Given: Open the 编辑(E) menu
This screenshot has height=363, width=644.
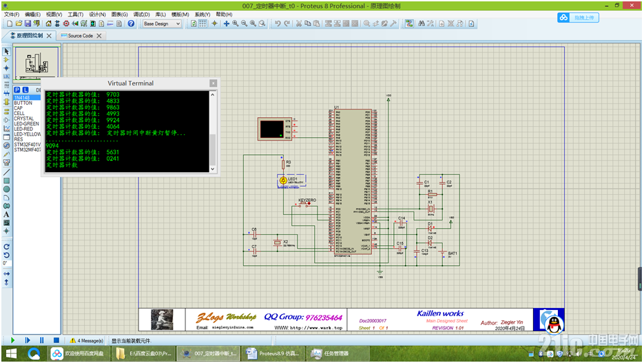Looking at the screenshot, I should click(33, 14).
